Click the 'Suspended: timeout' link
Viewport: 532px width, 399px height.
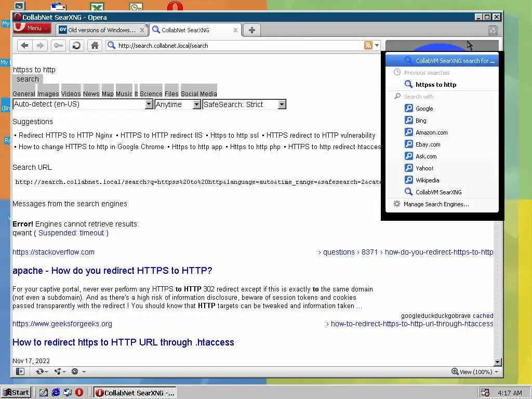coord(71,233)
